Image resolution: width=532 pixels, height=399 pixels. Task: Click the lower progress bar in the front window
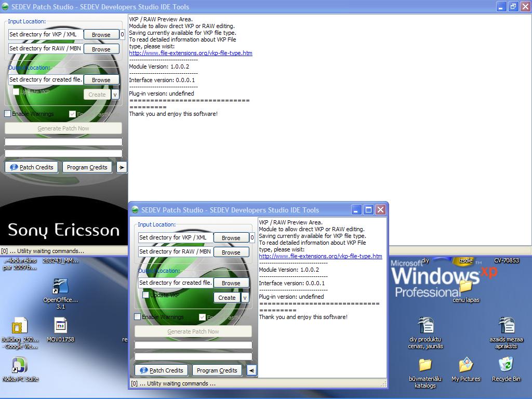coord(193,356)
